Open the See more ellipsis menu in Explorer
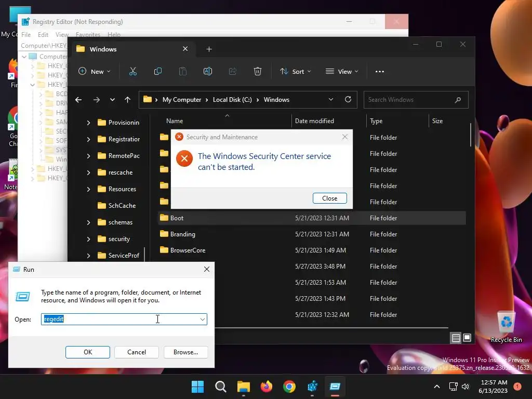 pyautogui.click(x=380, y=72)
